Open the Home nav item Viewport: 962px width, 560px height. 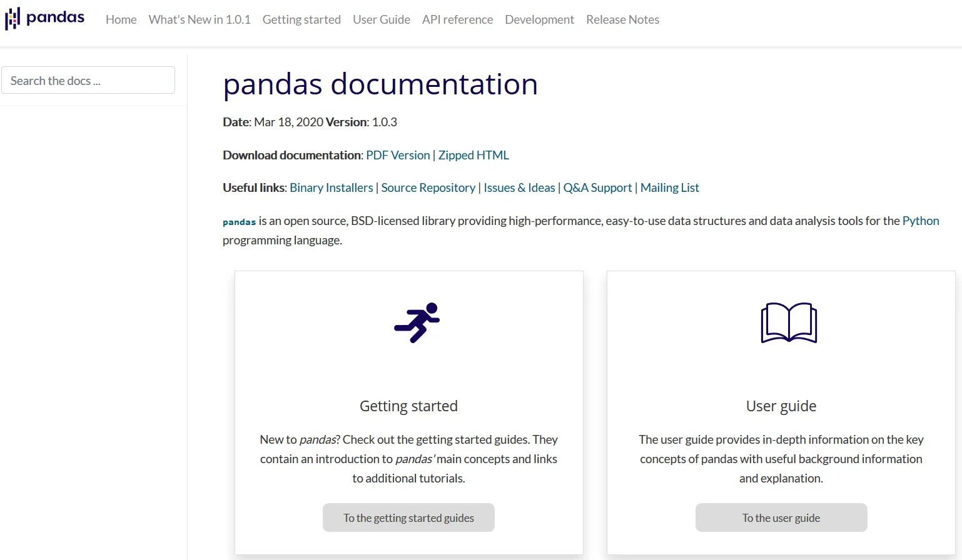121,19
